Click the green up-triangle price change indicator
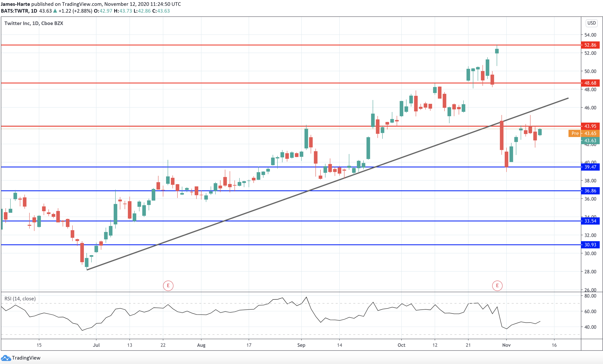The image size is (603, 364). pyautogui.click(x=55, y=11)
